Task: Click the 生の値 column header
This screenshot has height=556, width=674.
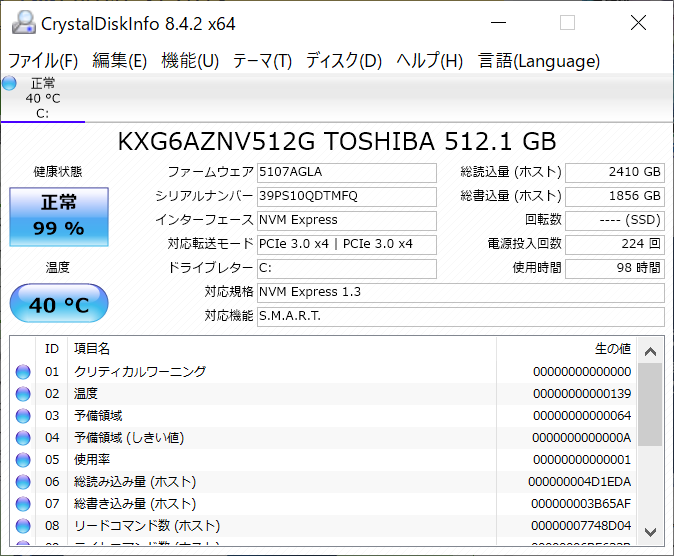Action: 567,349
